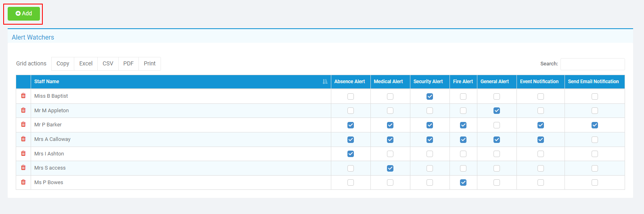The image size is (644, 214).
Task: Click the green Add button
Action: (x=24, y=13)
